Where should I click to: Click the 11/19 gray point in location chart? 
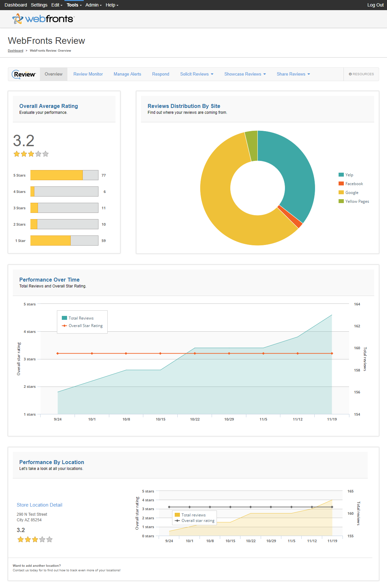click(332, 507)
